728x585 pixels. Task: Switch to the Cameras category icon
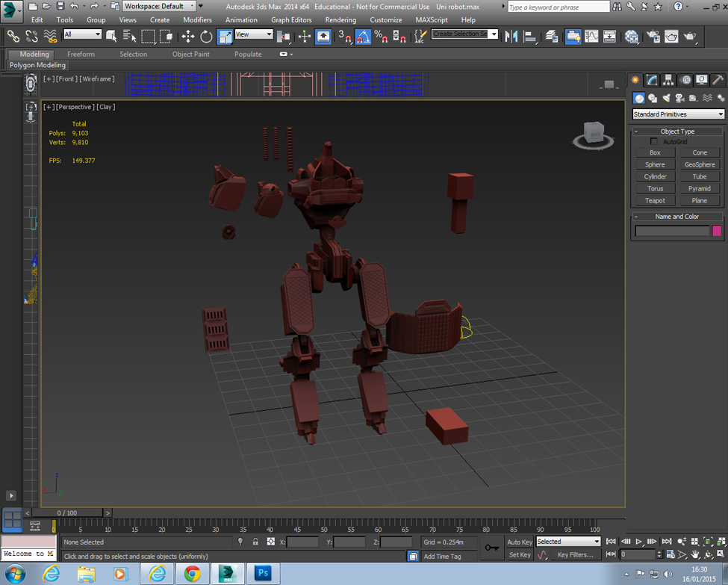coord(679,98)
